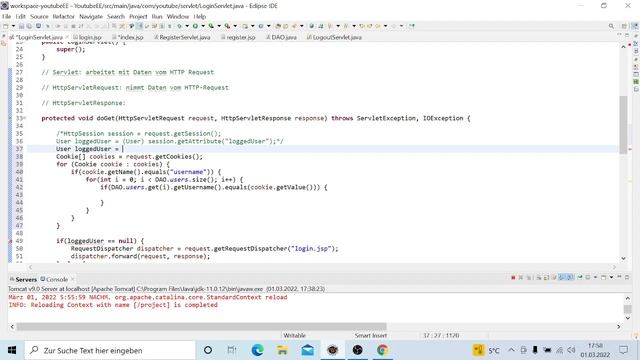Toggle Show Console on Output button
The image size is (640, 360).
pos(570,278)
